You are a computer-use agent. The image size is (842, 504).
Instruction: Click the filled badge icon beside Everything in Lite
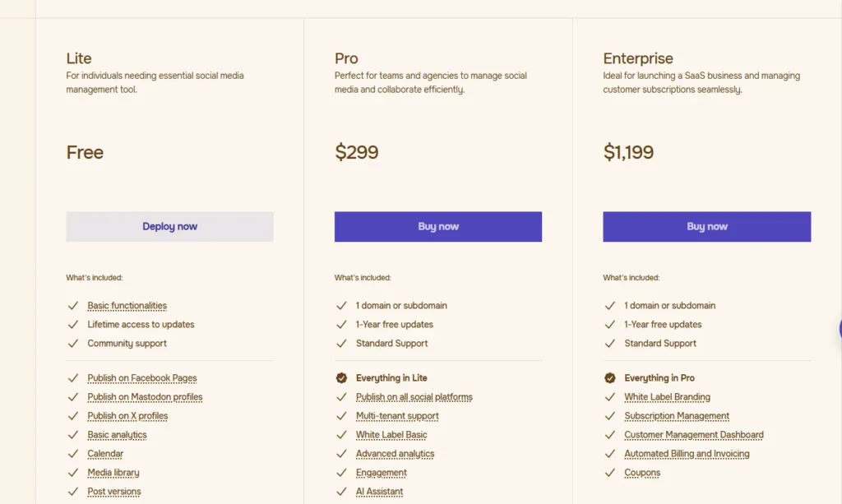pos(341,378)
